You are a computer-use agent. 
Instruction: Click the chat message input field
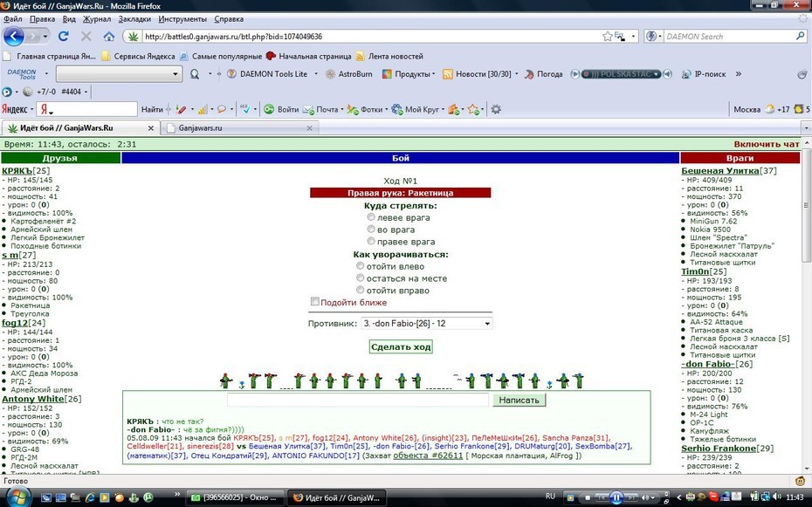[x=358, y=400]
